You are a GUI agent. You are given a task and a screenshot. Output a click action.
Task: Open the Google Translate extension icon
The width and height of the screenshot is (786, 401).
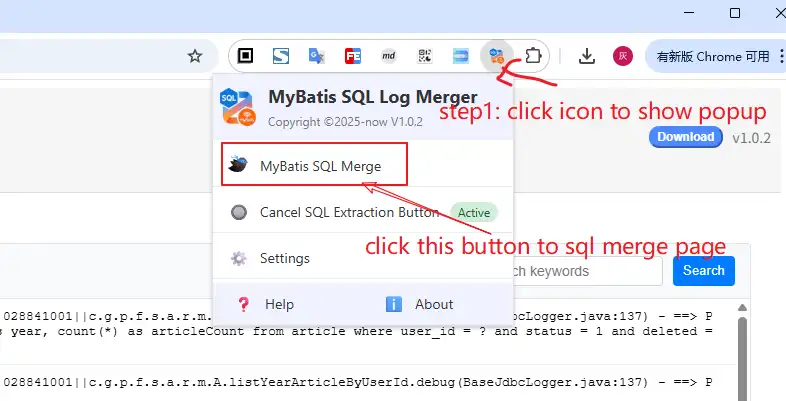317,56
